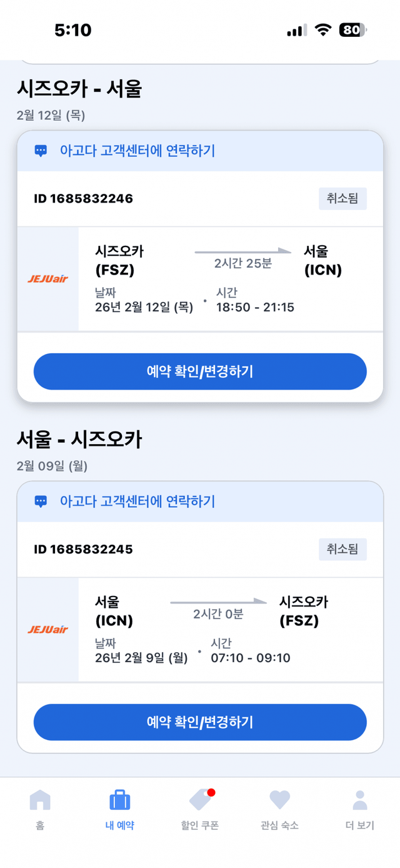Tap the Jeju Air logo for ICN-FSZ flight
The width and height of the screenshot is (400, 868).
coord(48,630)
